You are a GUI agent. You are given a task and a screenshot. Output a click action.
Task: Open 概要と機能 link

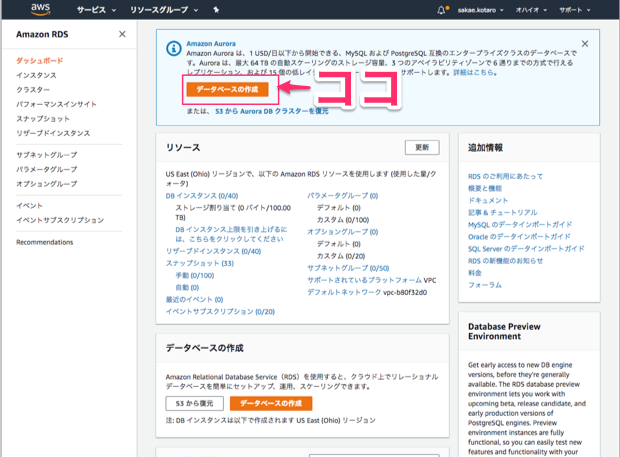(485, 188)
